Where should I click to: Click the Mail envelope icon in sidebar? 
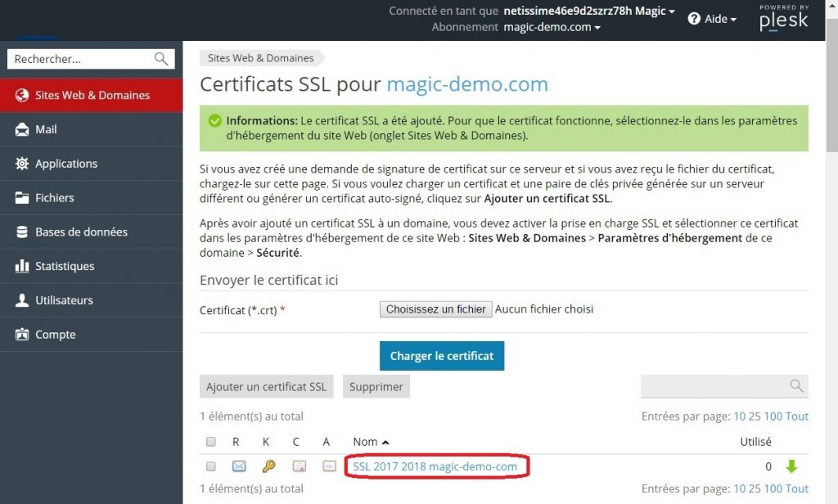pyautogui.click(x=22, y=129)
